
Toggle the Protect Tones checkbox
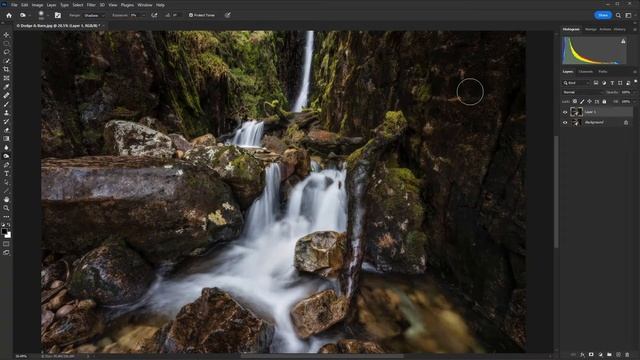191,15
